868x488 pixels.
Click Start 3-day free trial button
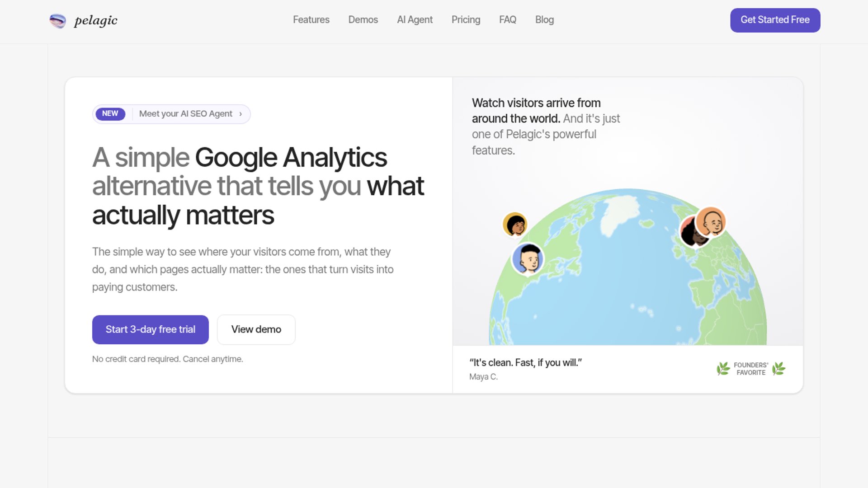click(x=150, y=329)
